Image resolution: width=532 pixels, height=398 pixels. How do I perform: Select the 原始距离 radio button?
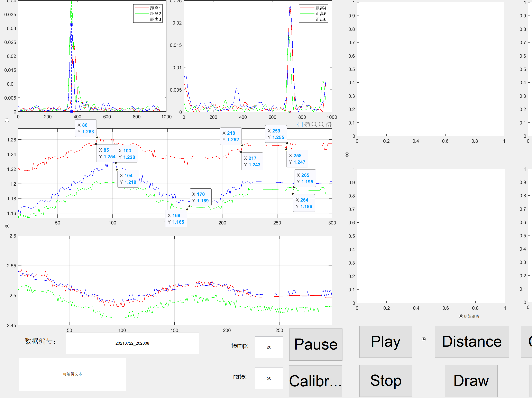461,316
